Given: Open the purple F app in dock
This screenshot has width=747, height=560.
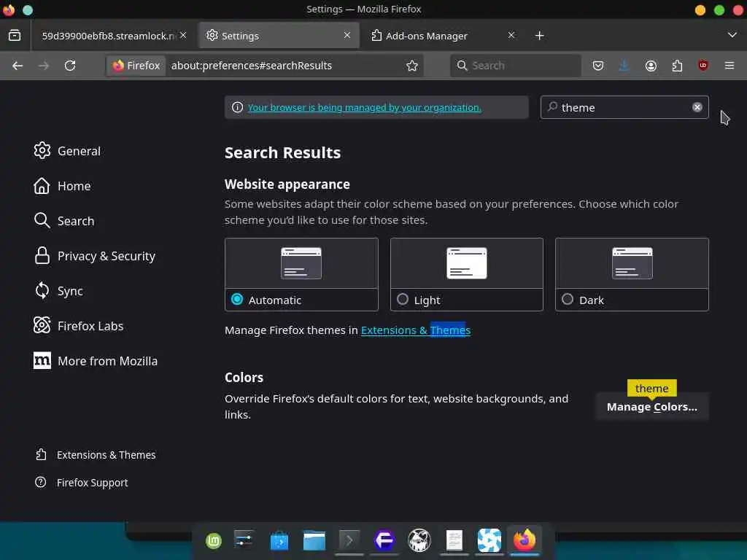Looking at the screenshot, I should tap(384, 540).
